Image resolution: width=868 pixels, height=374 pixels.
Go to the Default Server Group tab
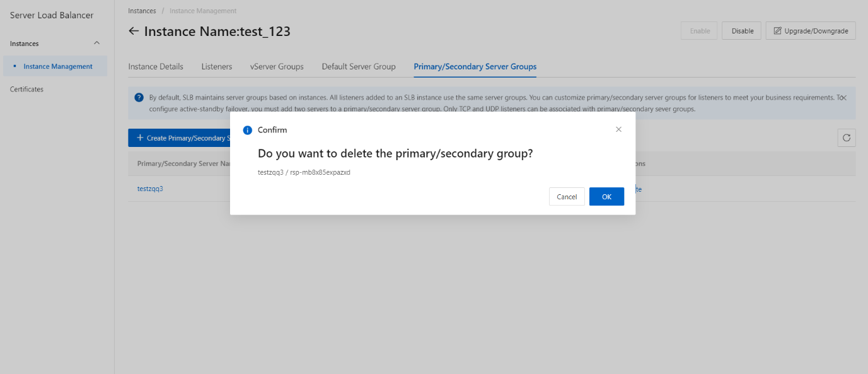pyautogui.click(x=359, y=66)
